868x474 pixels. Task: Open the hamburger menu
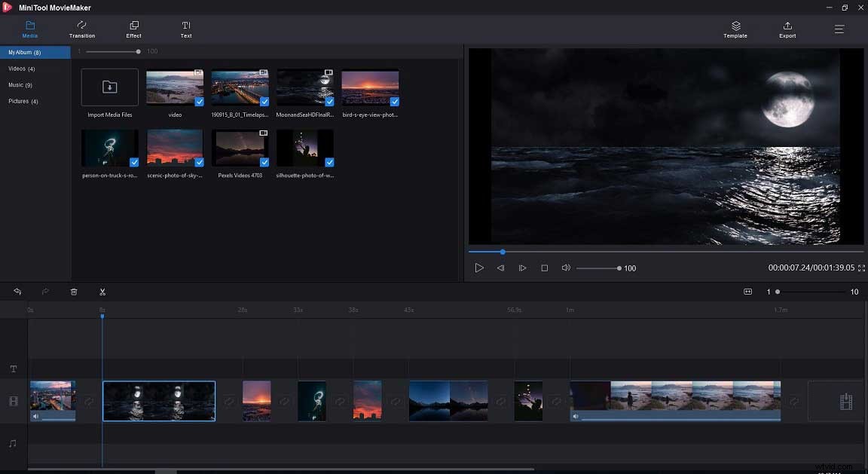click(x=839, y=29)
